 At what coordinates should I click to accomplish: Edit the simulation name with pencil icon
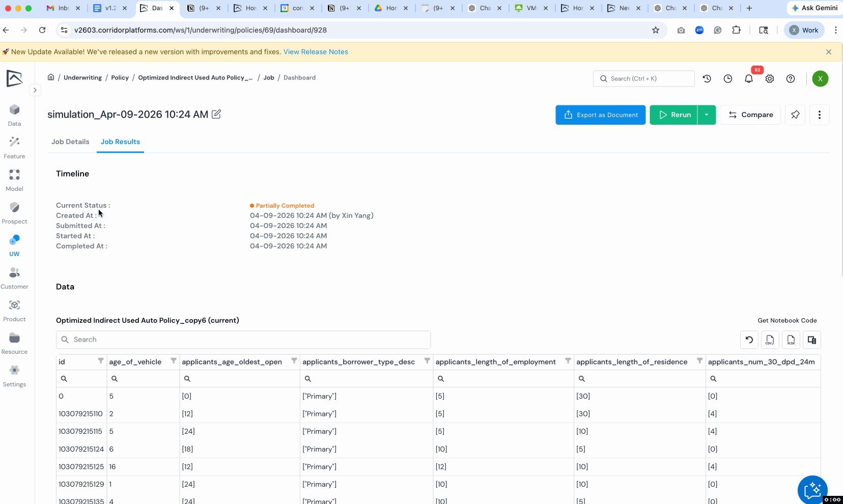216,114
